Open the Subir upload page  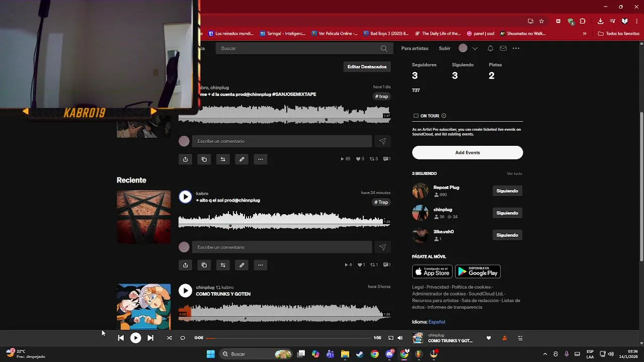pyautogui.click(x=445, y=48)
